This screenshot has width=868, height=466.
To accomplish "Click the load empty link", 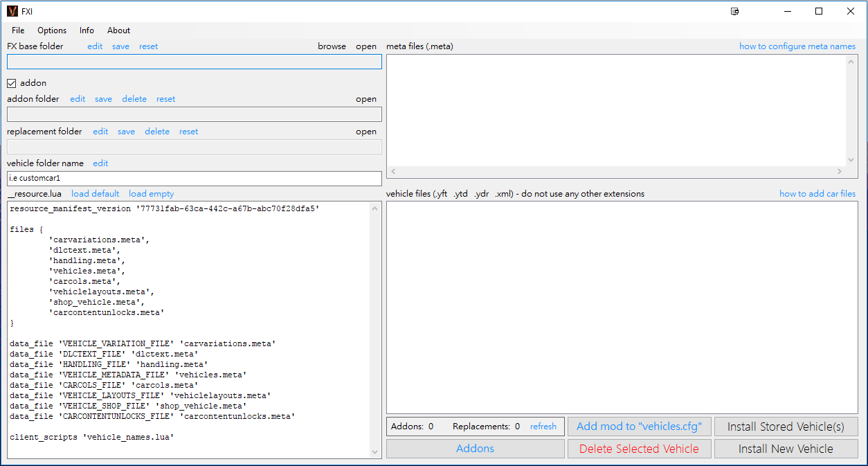I will click(x=151, y=194).
